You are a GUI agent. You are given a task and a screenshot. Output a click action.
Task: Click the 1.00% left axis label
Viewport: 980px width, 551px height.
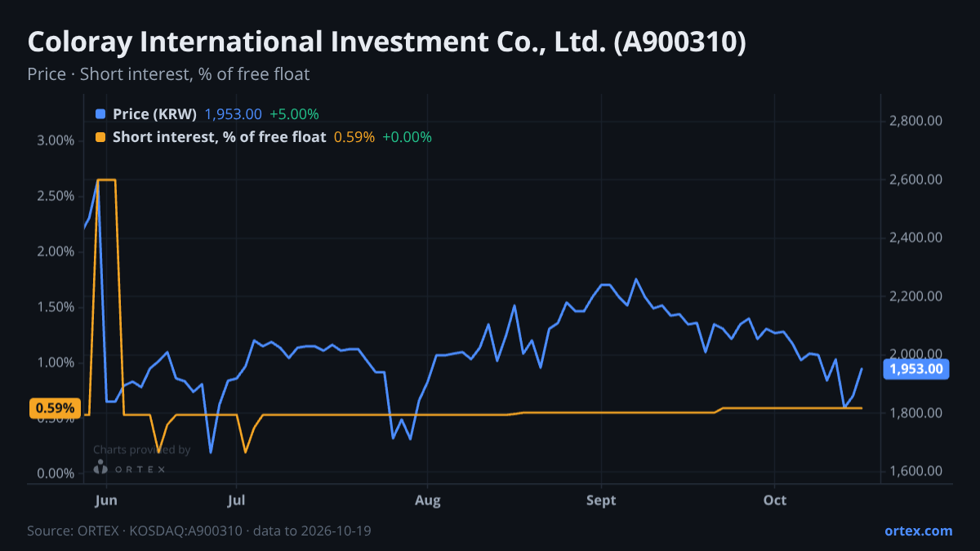[56, 362]
